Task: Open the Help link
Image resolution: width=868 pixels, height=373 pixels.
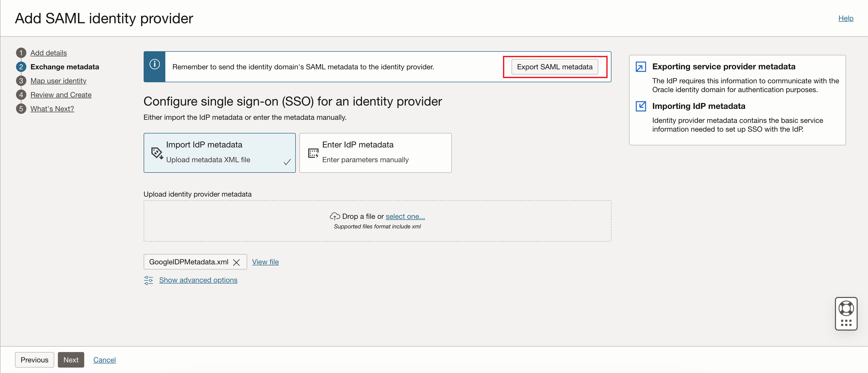Action: pos(846,18)
